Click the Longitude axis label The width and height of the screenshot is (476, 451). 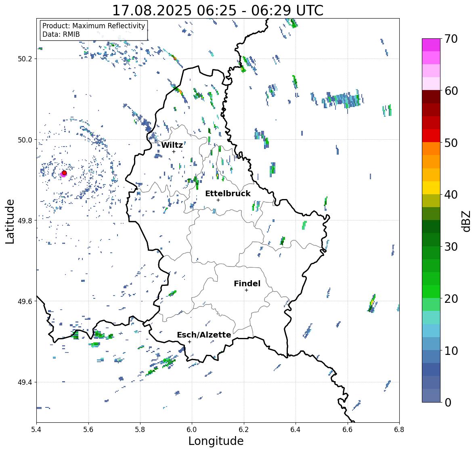click(x=216, y=441)
